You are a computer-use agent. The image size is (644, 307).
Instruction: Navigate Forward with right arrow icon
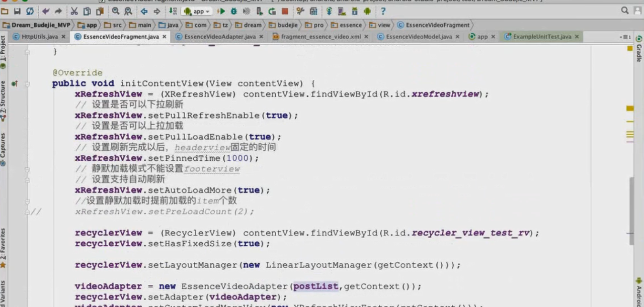pos(157,11)
